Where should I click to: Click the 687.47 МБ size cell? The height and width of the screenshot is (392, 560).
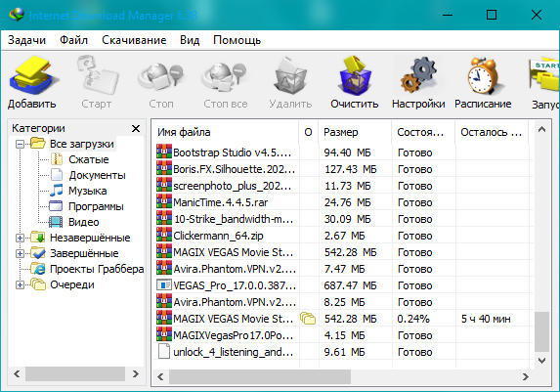[350, 285]
